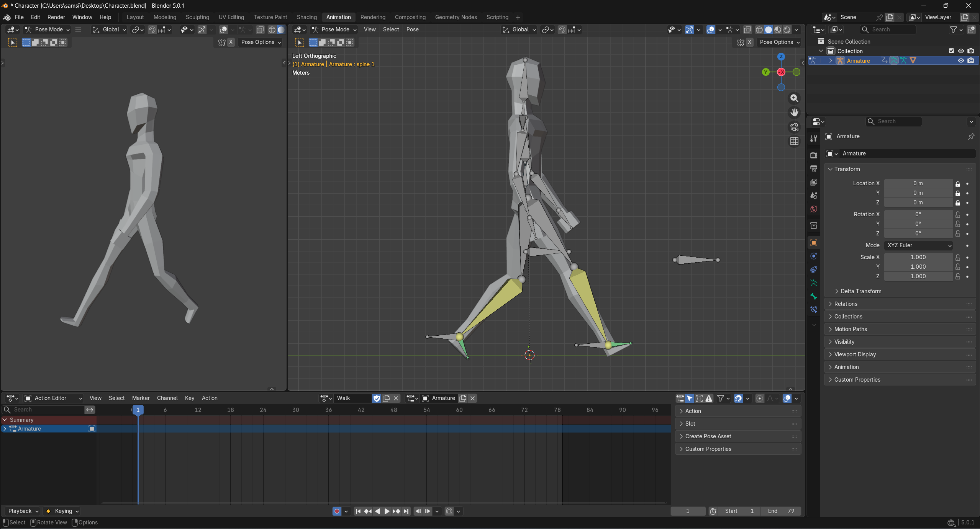This screenshot has height=529, width=980.
Task: Play the animation forward
Action: click(x=387, y=511)
